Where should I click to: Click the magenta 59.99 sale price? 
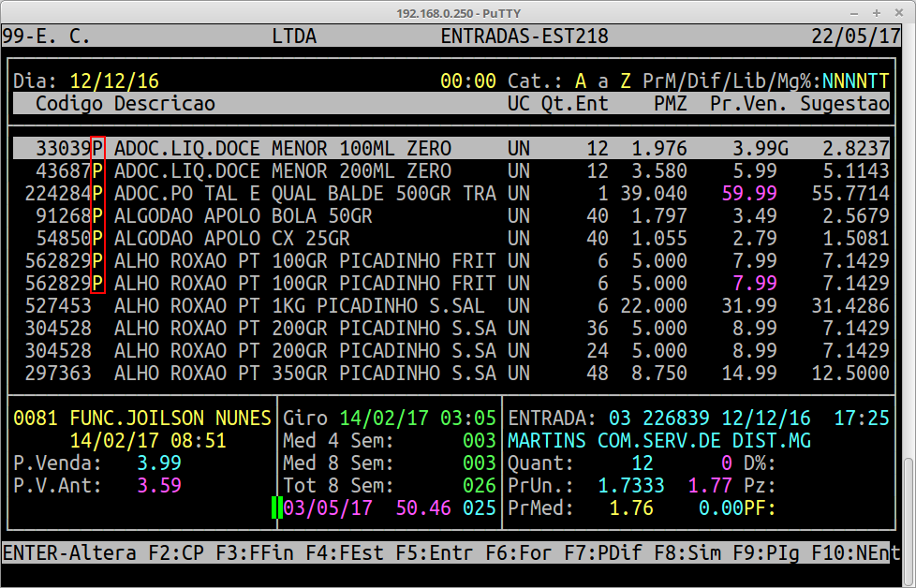click(x=749, y=194)
